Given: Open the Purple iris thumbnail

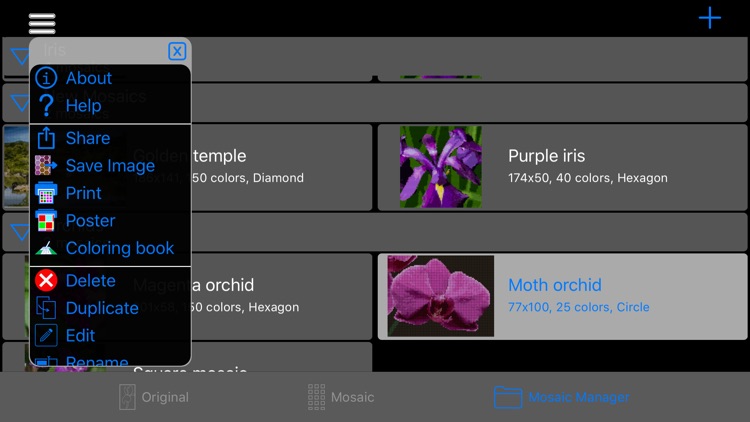Looking at the screenshot, I should point(441,167).
